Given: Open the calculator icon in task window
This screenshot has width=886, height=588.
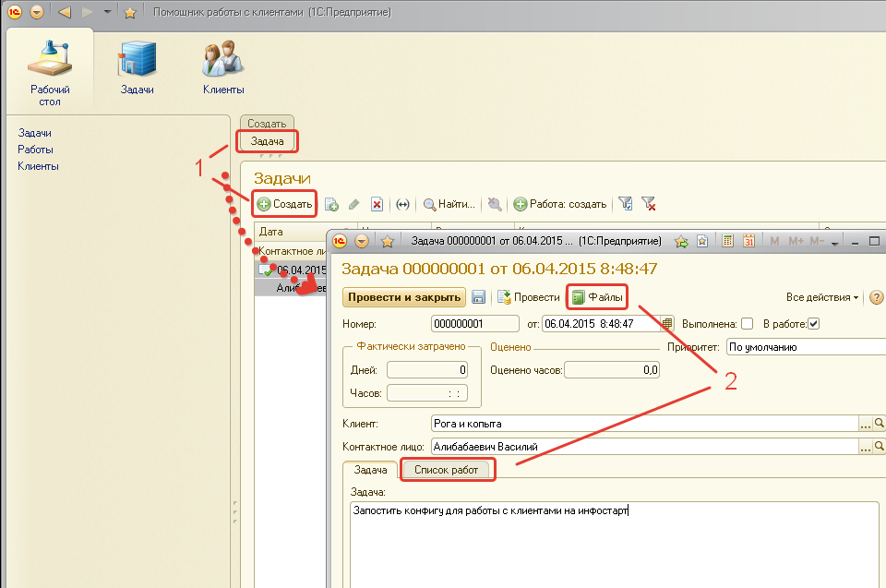Looking at the screenshot, I should [x=728, y=242].
